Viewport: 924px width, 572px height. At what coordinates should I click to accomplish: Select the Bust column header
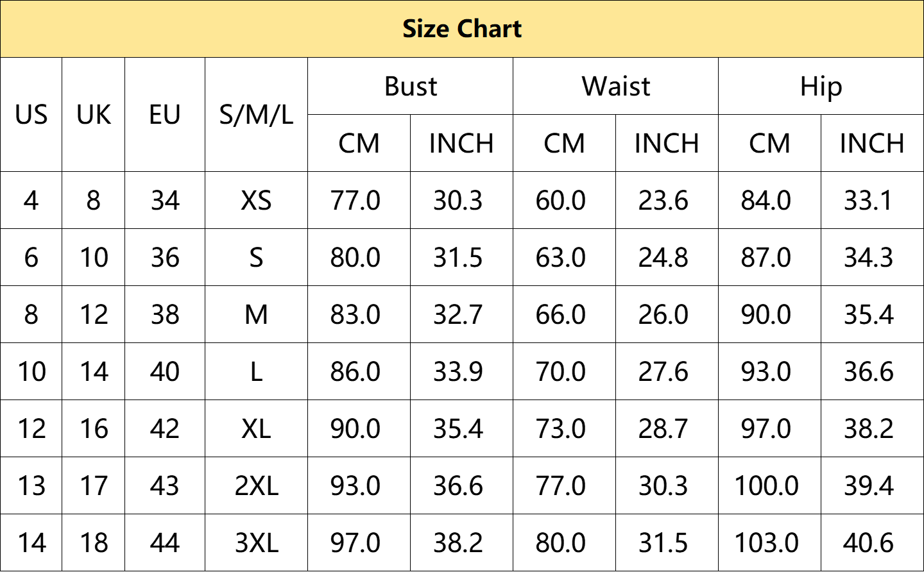pyautogui.click(x=411, y=87)
